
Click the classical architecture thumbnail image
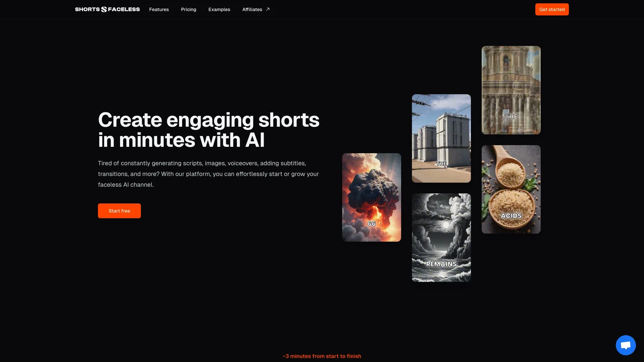(x=511, y=90)
